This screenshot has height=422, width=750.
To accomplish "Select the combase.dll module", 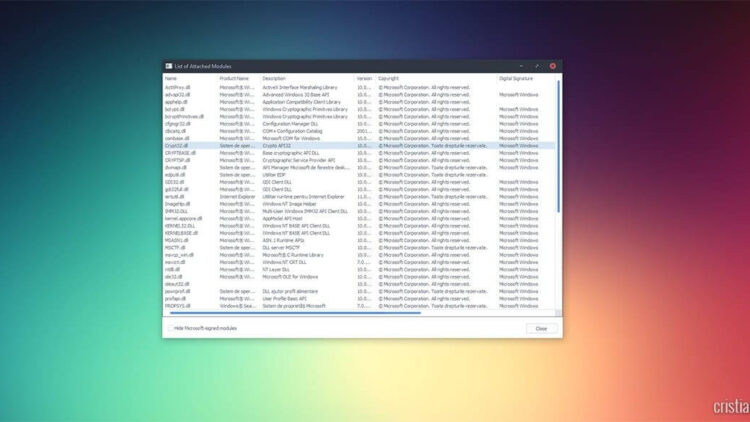I will [177, 138].
